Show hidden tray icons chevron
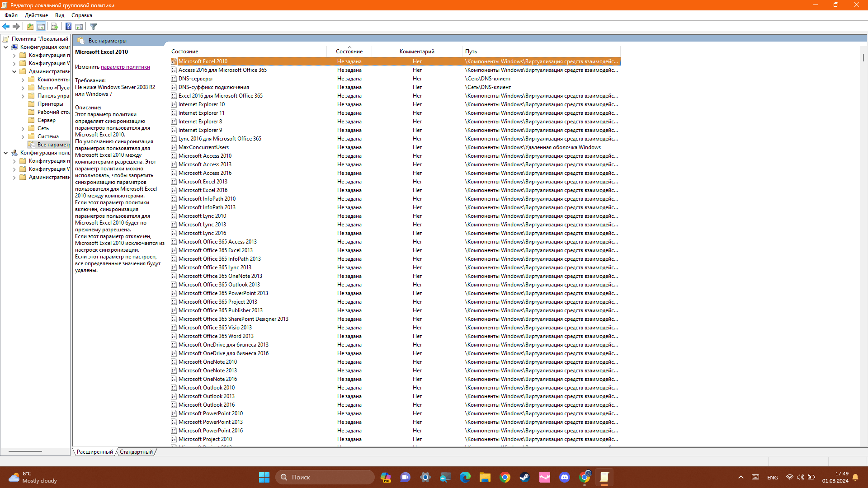The height and width of the screenshot is (488, 868). 741,477
